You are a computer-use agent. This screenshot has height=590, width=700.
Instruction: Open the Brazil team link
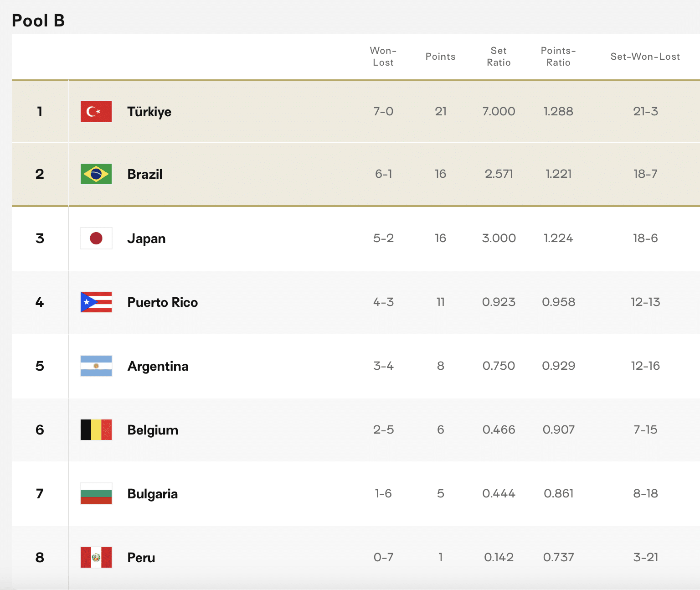pos(145,174)
